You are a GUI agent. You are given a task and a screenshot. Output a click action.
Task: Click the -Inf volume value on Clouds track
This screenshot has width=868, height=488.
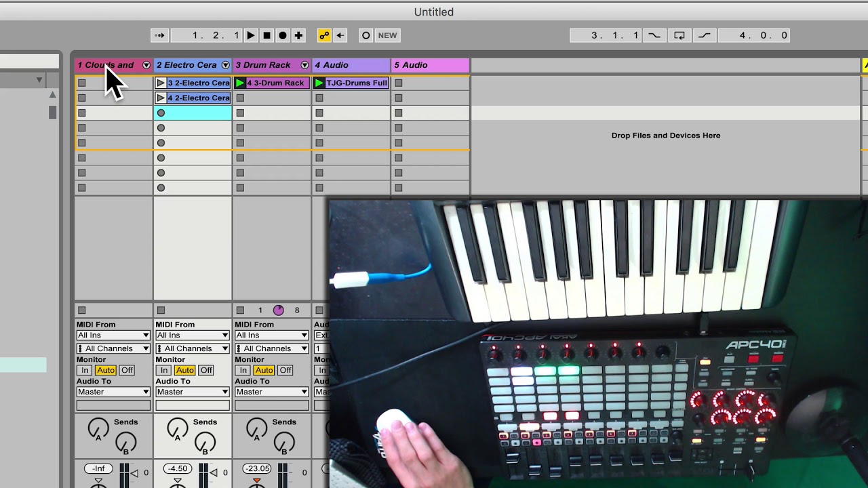point(98,468)
